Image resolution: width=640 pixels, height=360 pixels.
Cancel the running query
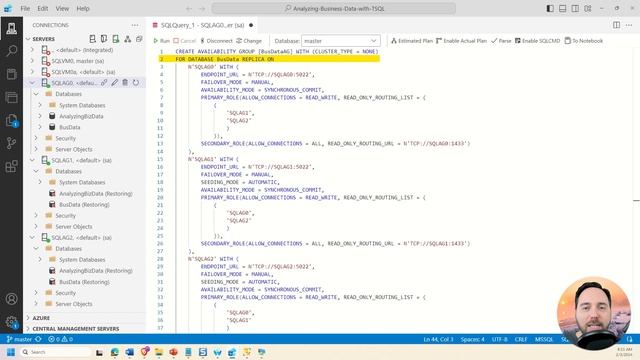pos(184,41)
